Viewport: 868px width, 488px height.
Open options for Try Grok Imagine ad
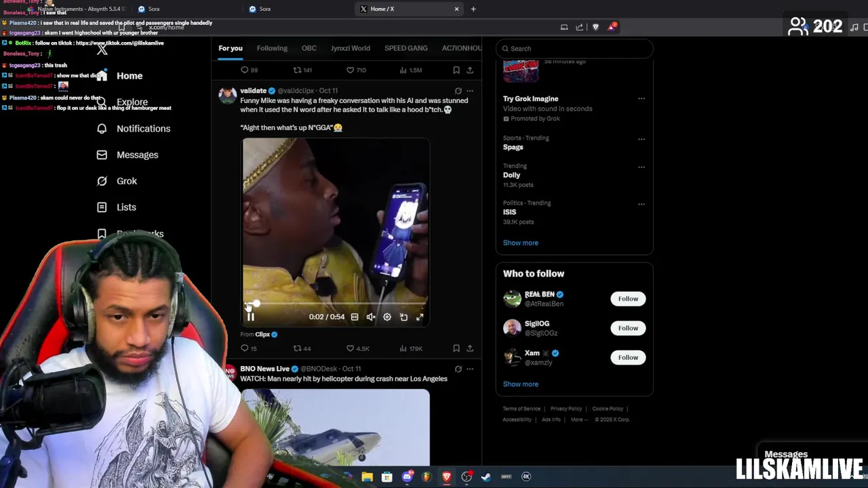click(x=641, y=99)
